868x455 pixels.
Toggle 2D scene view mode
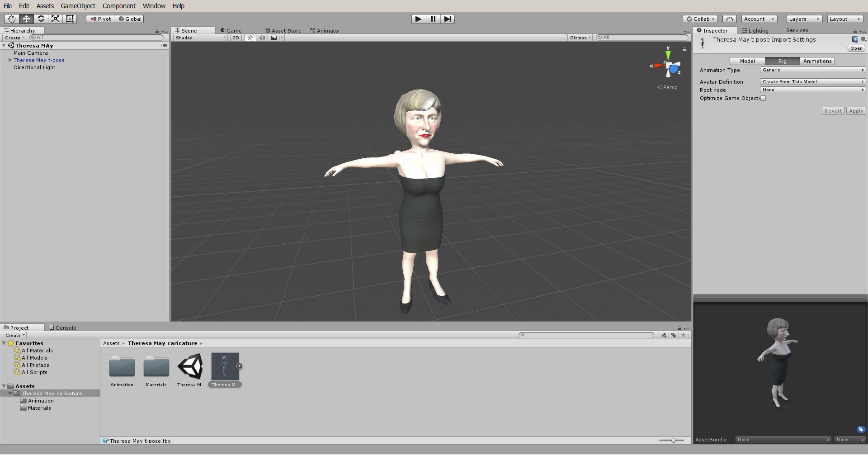(236, 38)
